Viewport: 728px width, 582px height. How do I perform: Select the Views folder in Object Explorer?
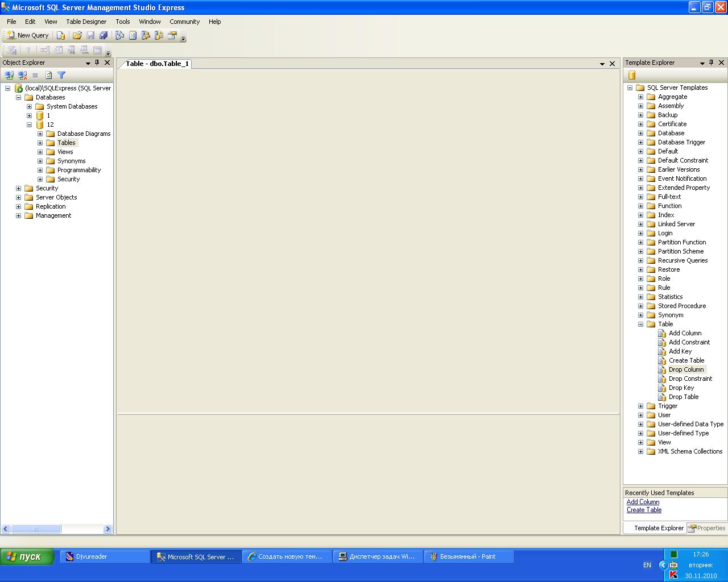(65, 152)
